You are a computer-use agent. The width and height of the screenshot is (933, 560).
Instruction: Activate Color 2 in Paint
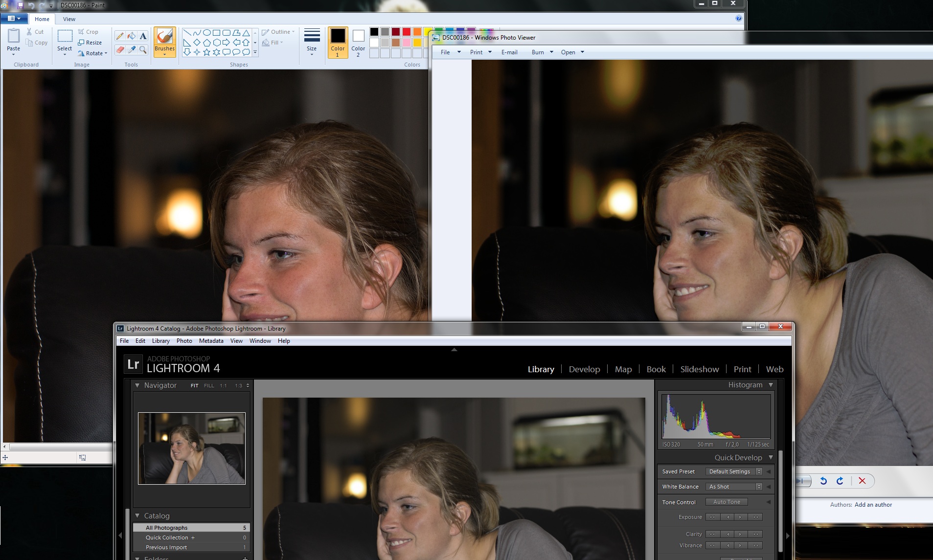click(358, 42)
